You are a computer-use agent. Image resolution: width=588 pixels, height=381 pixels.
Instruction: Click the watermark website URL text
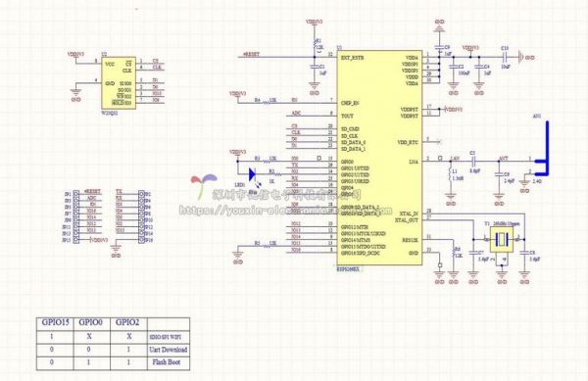[285, 210]
